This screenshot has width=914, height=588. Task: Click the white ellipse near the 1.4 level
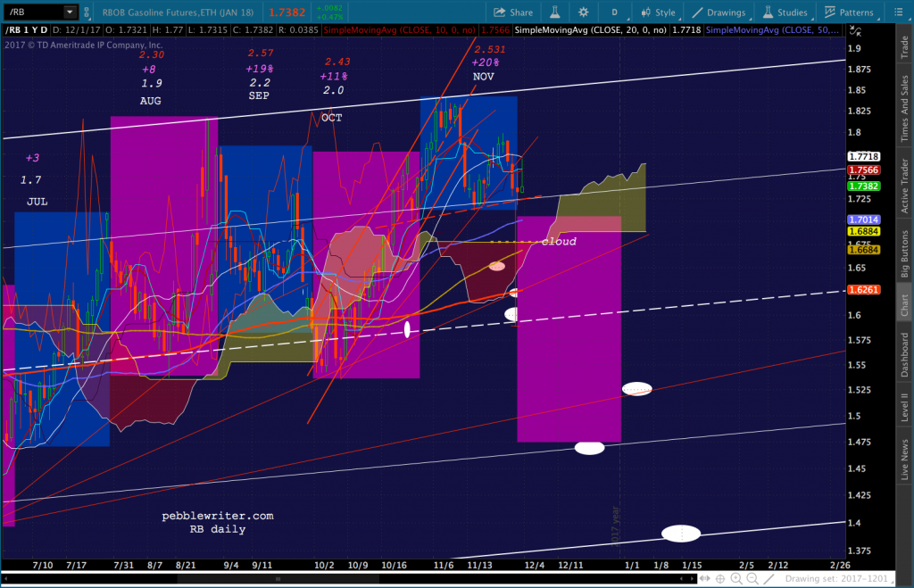(681, 534)
